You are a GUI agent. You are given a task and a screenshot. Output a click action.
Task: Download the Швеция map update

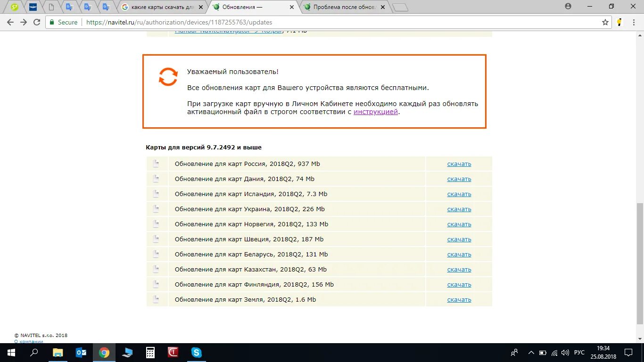(x=459, y=239)
